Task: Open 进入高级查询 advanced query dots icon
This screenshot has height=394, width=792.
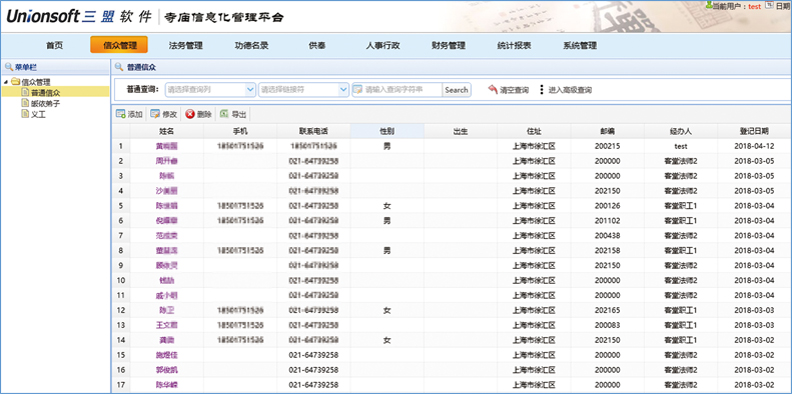Action: [542, 89]
